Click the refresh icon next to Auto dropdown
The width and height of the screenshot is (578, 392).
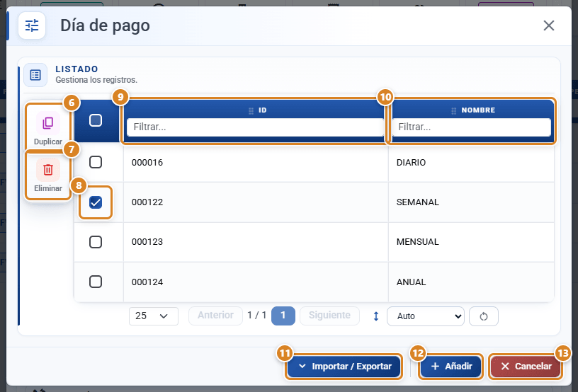(x=484, y=316)
